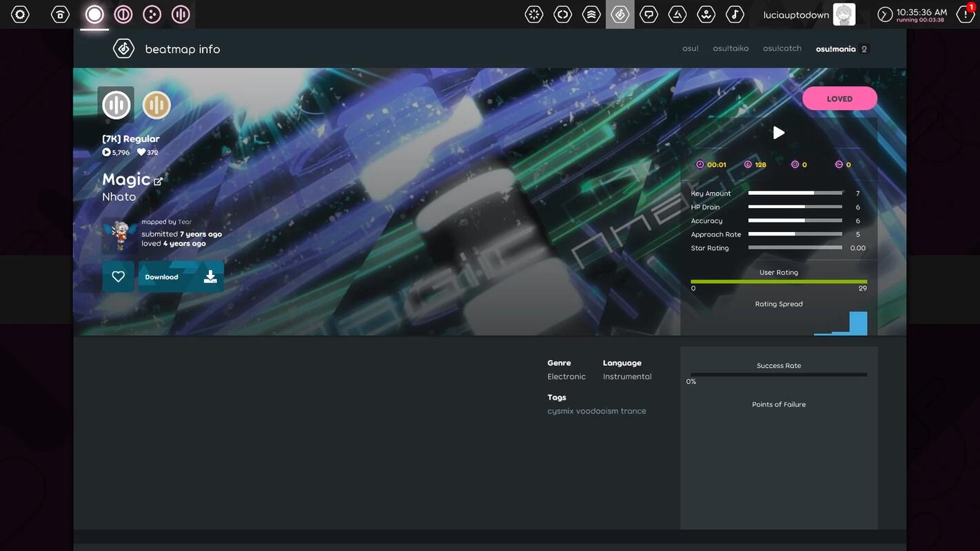The width and height of the screenshot is (980, 551).
Task: Select the gold second difficulty icon
Action: coord(156,105)
